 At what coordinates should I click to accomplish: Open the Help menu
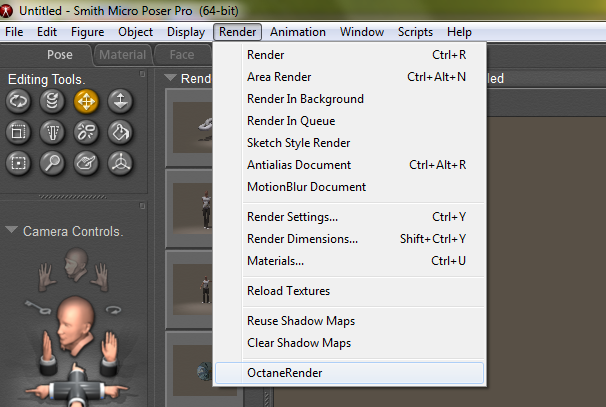point(459,32)
